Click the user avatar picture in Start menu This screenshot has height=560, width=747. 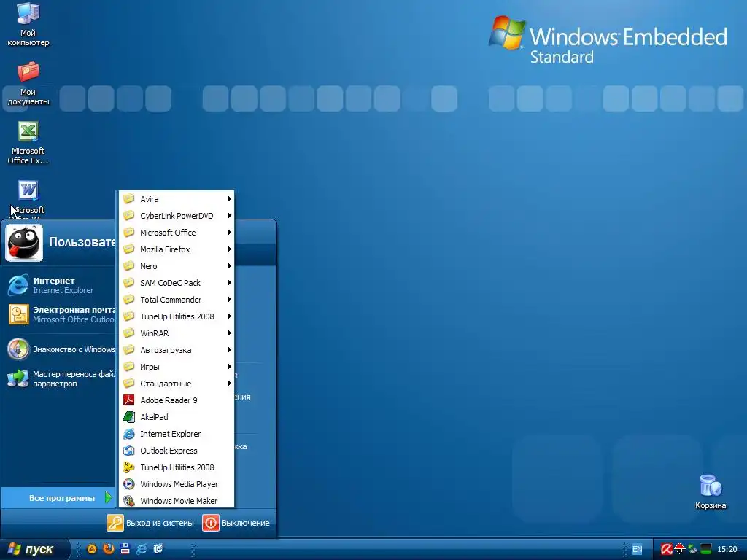[24, 243]
